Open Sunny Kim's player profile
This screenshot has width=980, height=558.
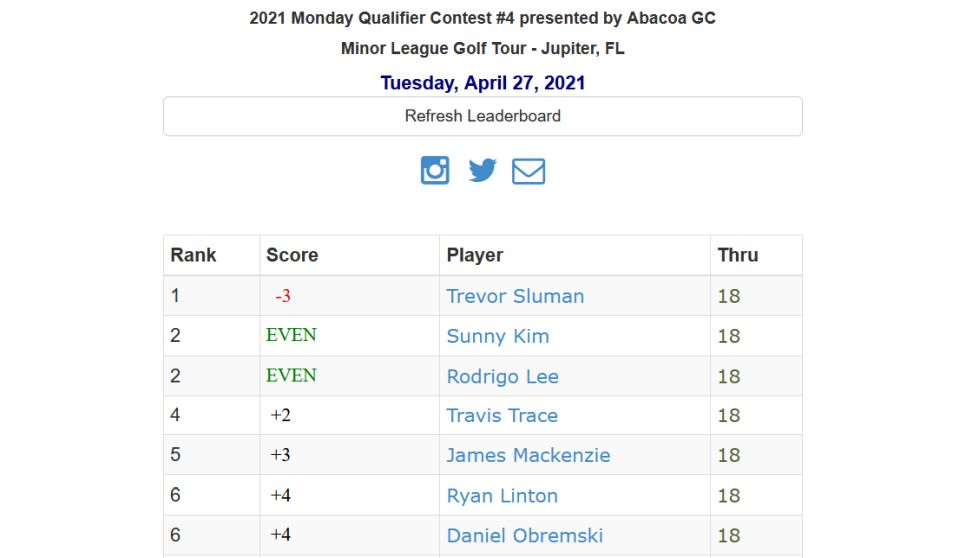pos(497,336)
